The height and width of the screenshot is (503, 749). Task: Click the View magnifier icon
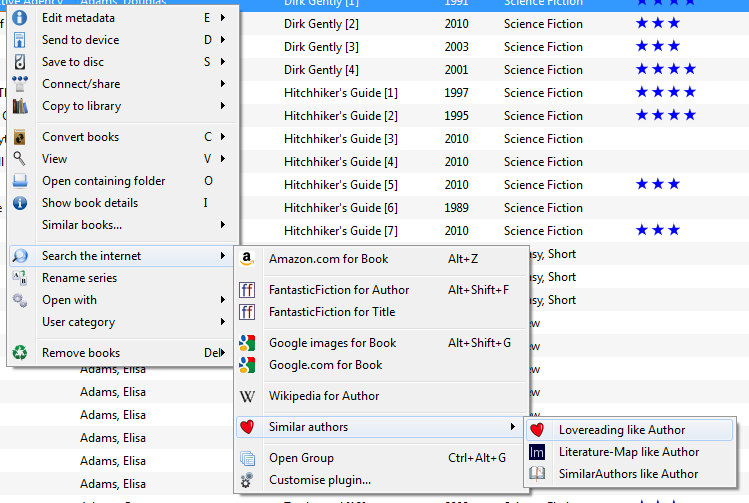20,159
